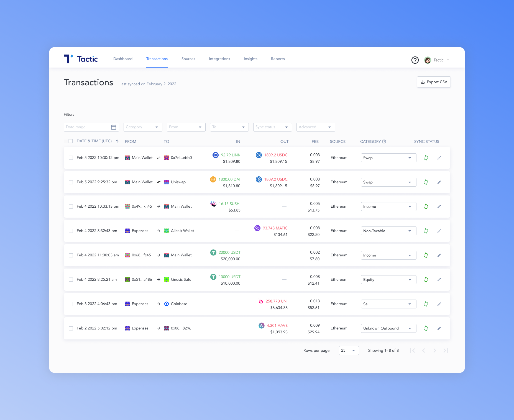Expand the Tactic account menu arrow
Image resolution: width=514 pixels, height=420 pixels.
(448, 60)
